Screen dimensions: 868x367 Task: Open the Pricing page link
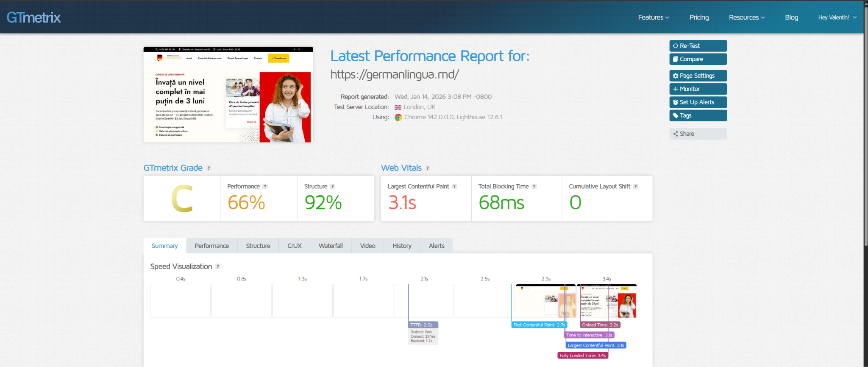point(699,17)
